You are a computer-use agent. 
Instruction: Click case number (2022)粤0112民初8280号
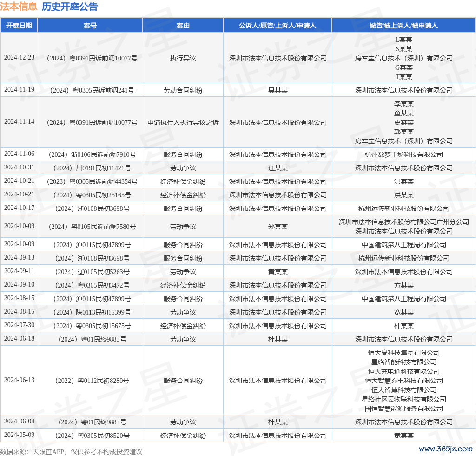pyautogui.click(x=92, y=381)
